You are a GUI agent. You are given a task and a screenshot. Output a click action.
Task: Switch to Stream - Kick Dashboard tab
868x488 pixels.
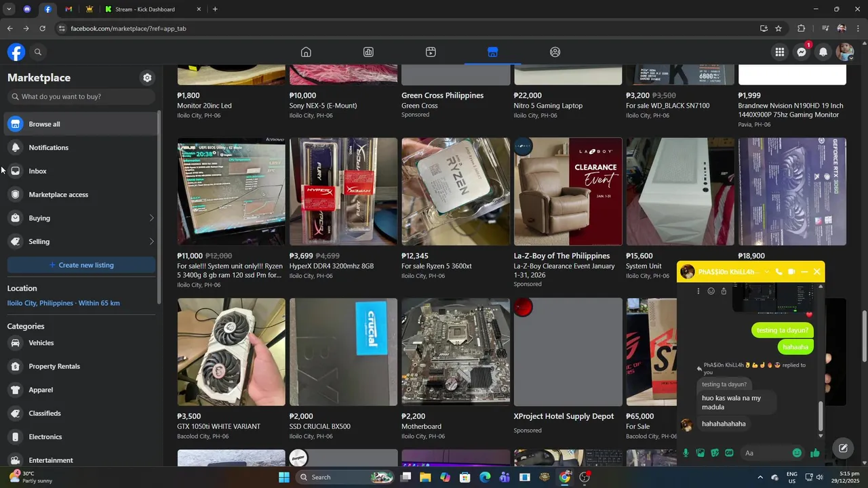pyautogui.click(x=153, y=9)
